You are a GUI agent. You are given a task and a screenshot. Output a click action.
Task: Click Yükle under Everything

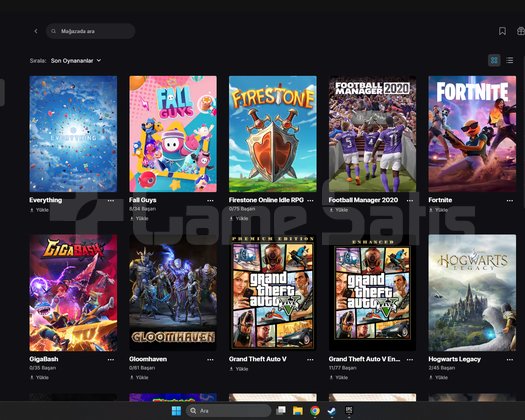point(40,210)
